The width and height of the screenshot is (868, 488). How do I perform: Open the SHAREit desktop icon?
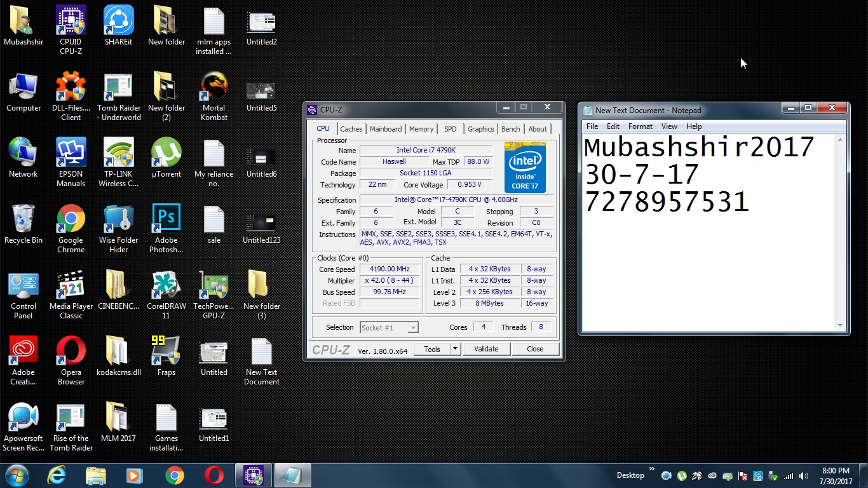118,25
